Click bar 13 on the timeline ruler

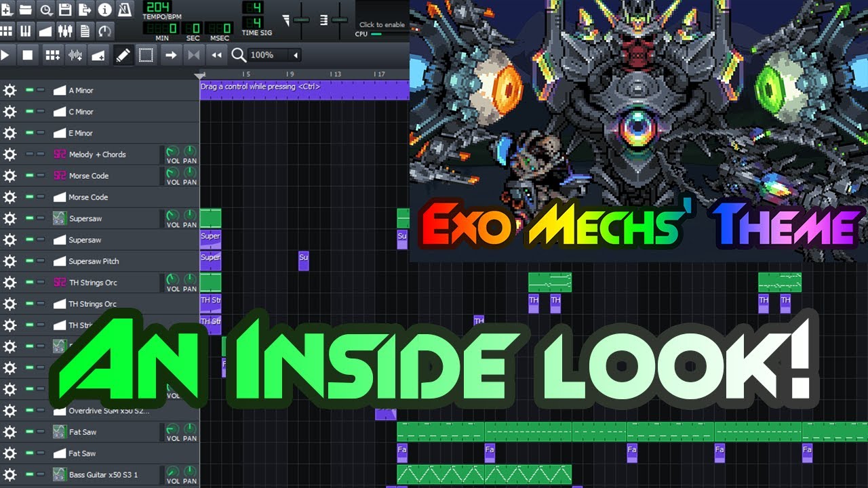335,74
